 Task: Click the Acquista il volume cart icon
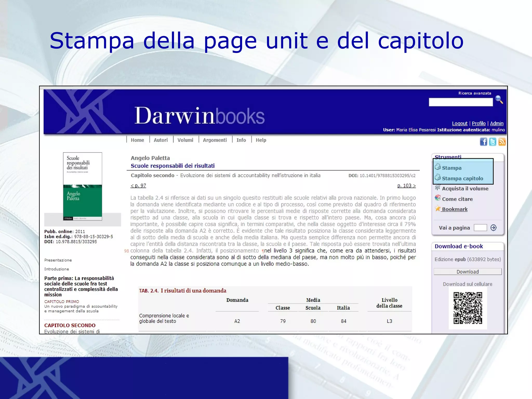coord(438,187)
